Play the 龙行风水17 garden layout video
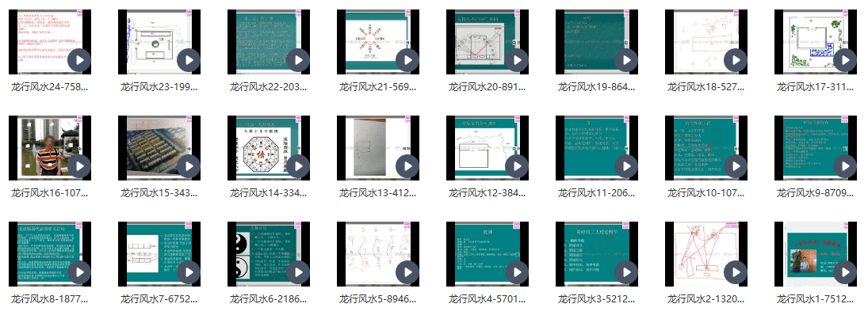 click(845, 60)
